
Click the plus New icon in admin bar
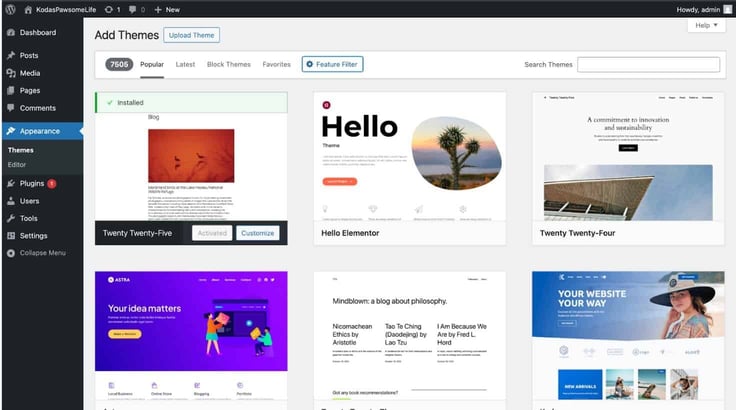158,9
